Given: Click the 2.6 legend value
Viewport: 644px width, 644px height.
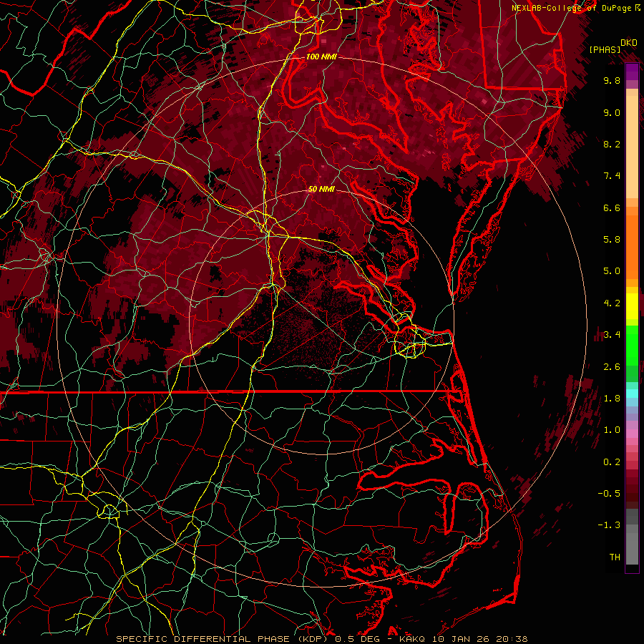Looking at the screenshot, I should coord(612,367).
